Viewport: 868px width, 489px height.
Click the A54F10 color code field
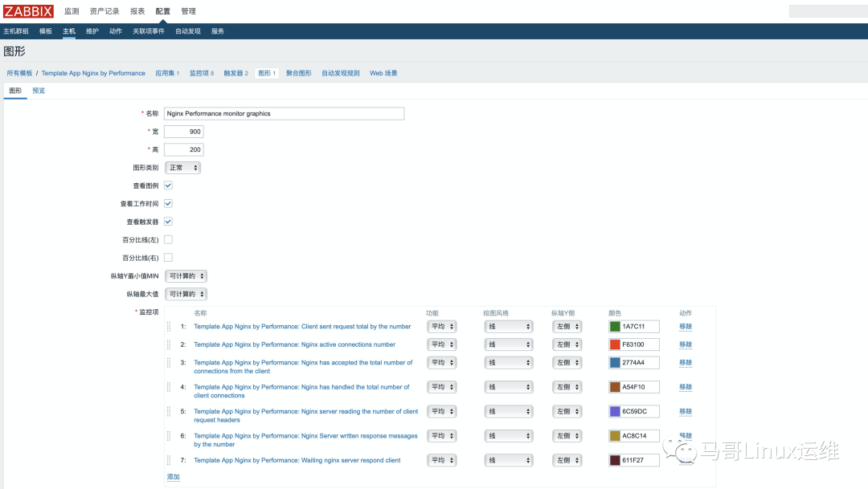coord(640,387)
